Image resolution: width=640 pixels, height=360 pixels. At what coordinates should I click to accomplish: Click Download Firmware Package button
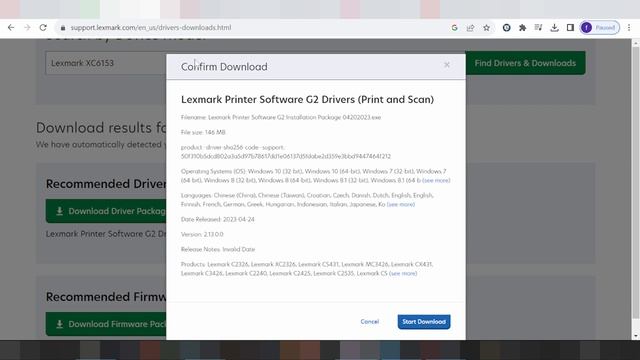click(x=106, y=324)
